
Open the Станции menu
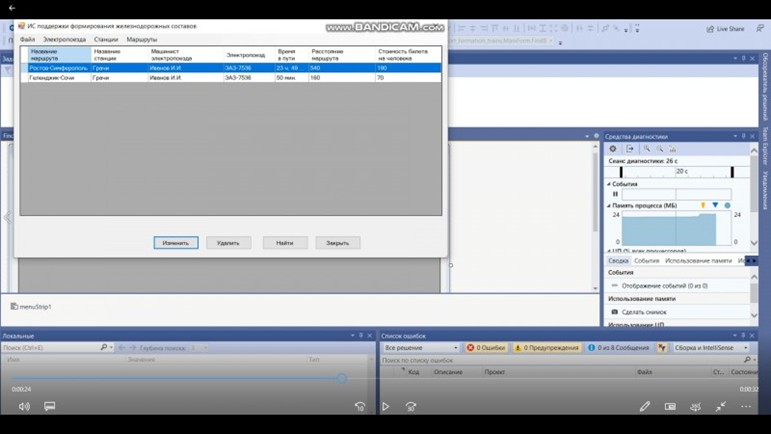(106, 39)
